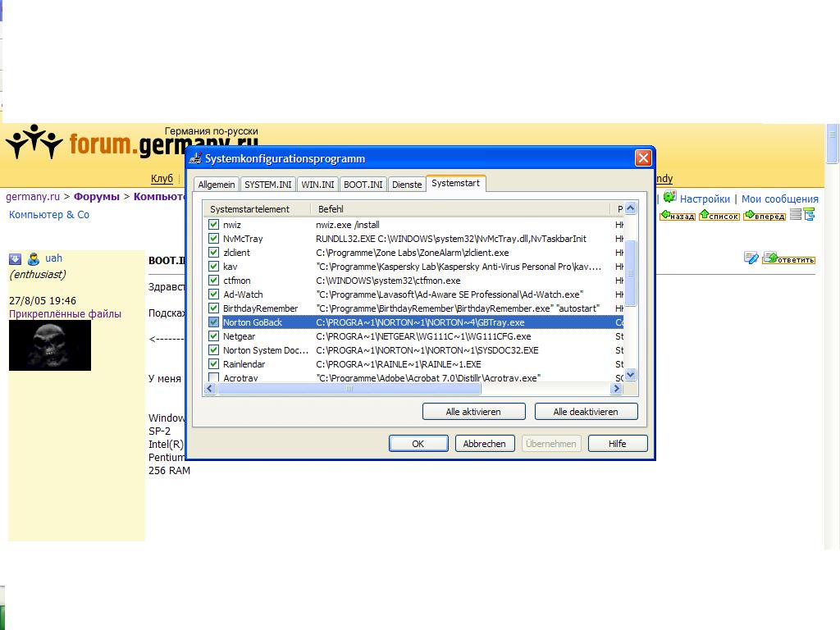The height and width of the screenshot is (630, 840).
Task: Click the green gear settings icon
Action: pos(669,198)
